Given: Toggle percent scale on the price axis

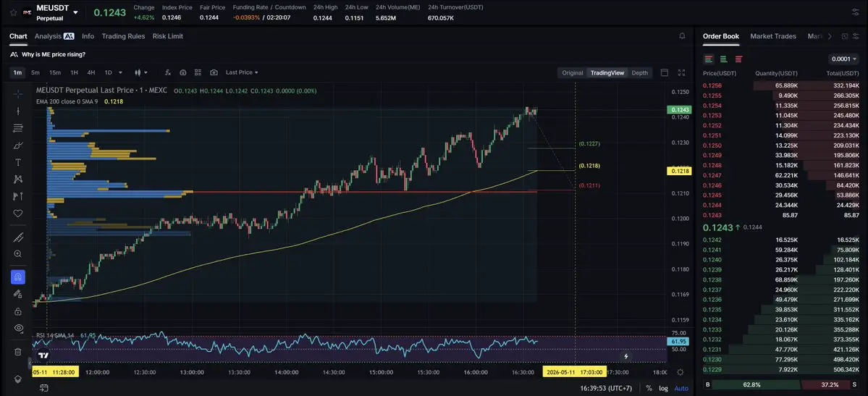Looking at the screenshot, I should 649,388.
